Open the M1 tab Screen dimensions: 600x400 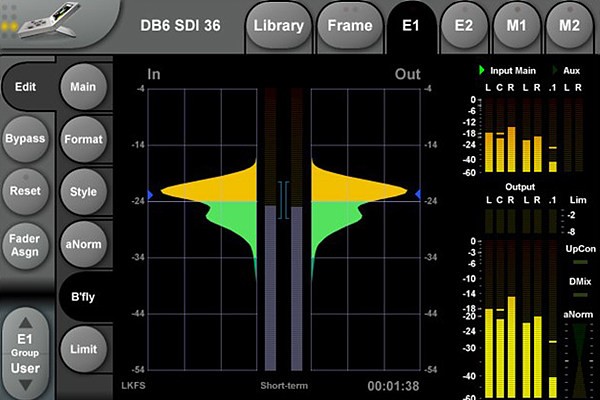(517, 25)
